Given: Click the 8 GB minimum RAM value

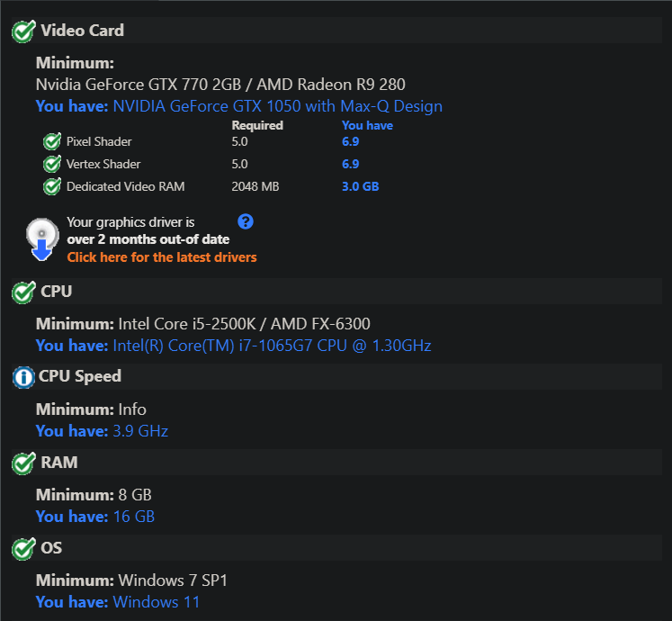Looking at the screenshot, I should click(135, 495).
